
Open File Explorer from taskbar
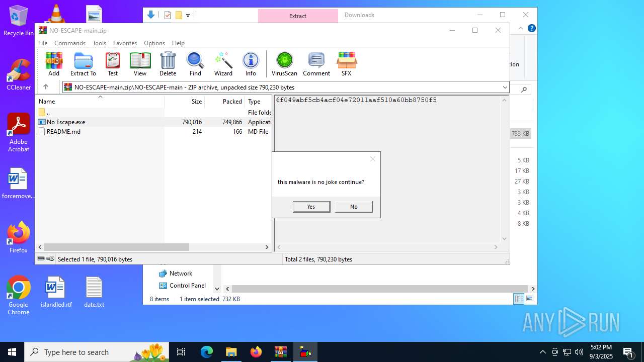click(231, 352)
